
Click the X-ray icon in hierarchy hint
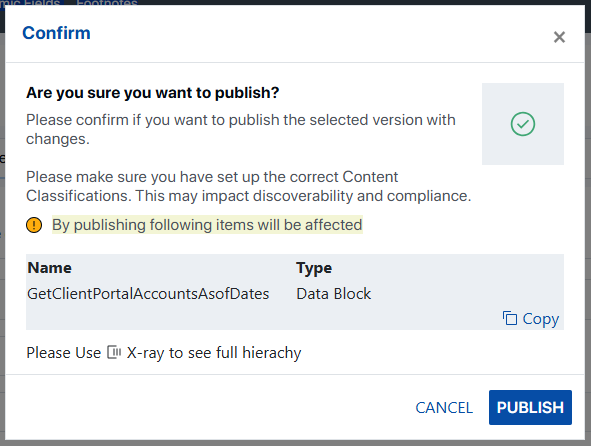point(114,352)
